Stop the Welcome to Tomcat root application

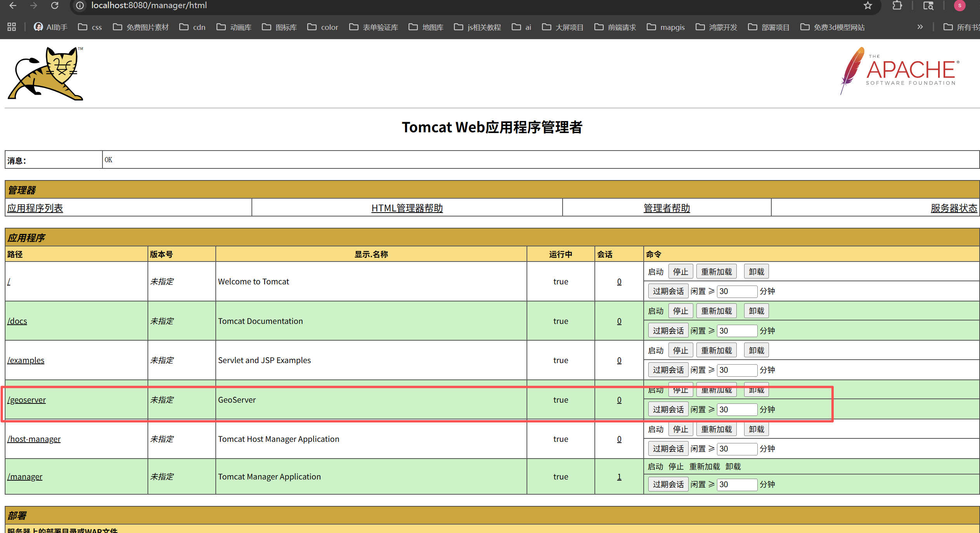coord(680,272)
